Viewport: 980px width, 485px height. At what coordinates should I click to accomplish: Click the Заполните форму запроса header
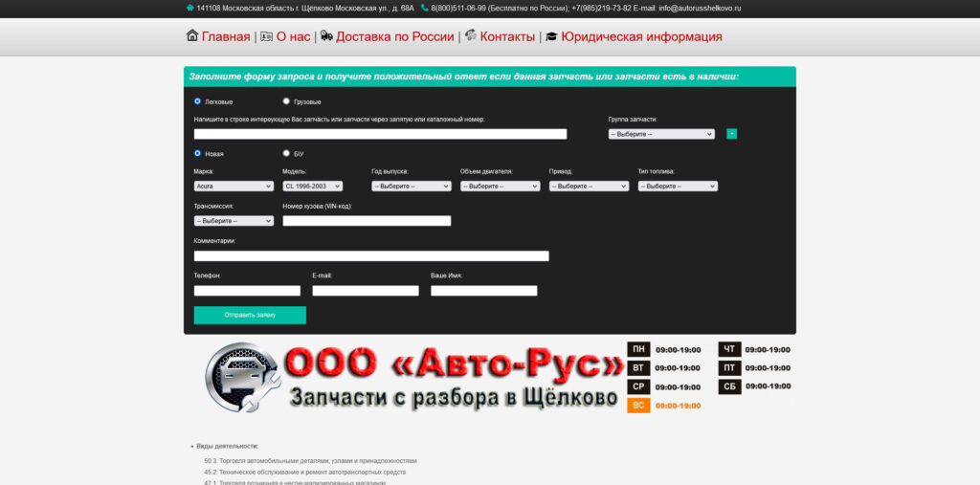[x=464, y=77]
